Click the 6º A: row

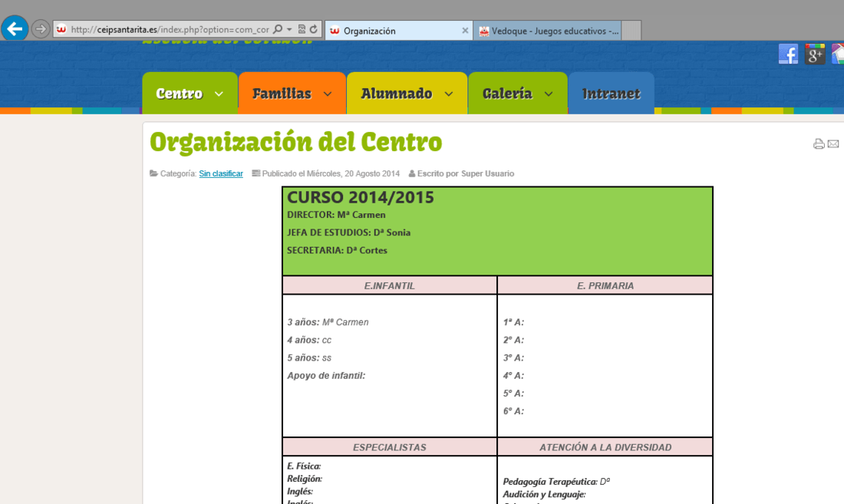coord(513,411)
